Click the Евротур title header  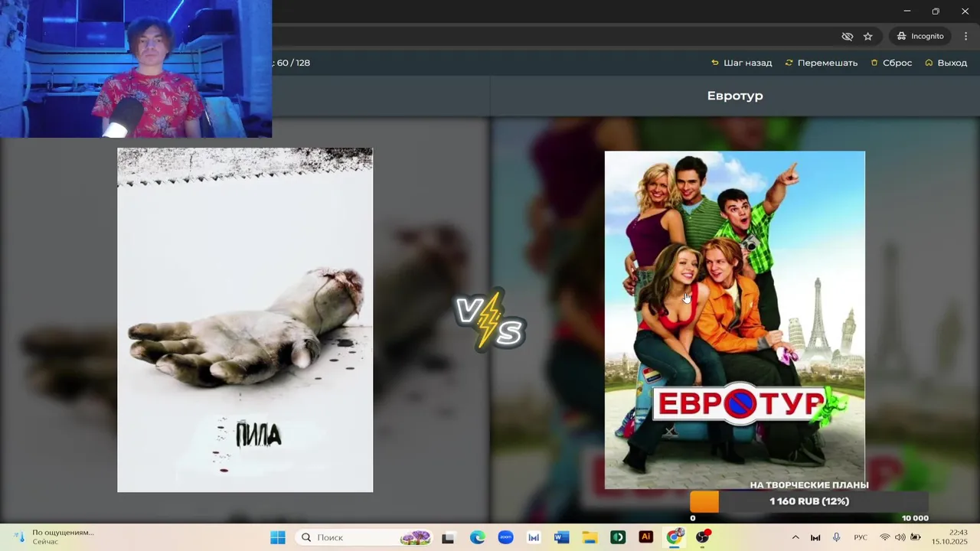tap(735, 96)
